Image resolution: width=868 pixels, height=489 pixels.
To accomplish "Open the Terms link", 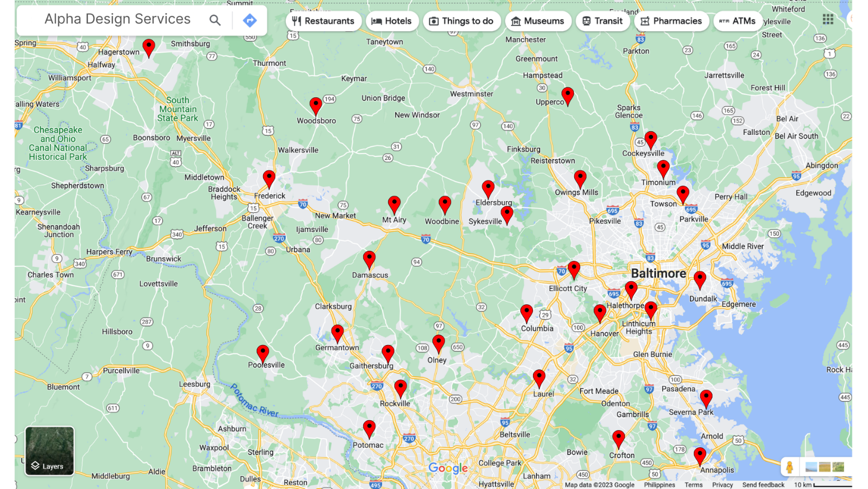I will pyautogui.click(x=693, y=485).
